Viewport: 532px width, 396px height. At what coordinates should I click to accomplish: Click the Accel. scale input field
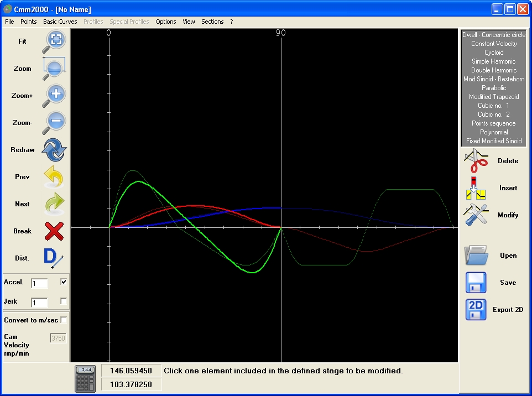(39, 283)
